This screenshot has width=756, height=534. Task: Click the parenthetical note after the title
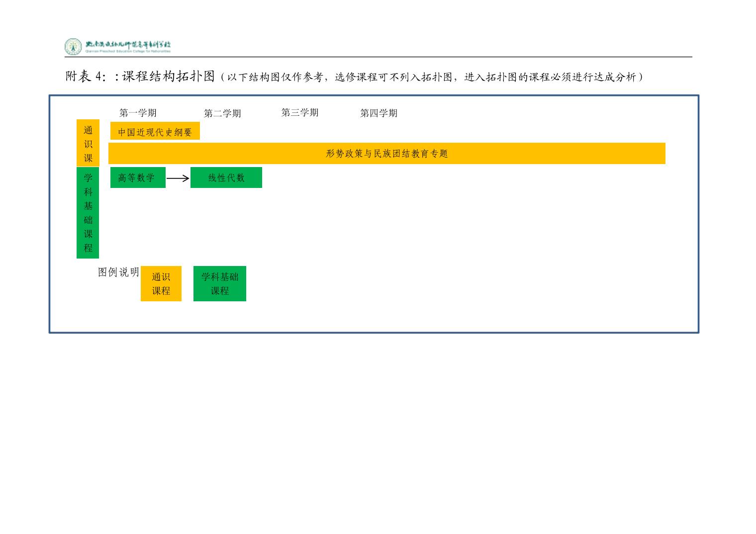tap(432, 77)
